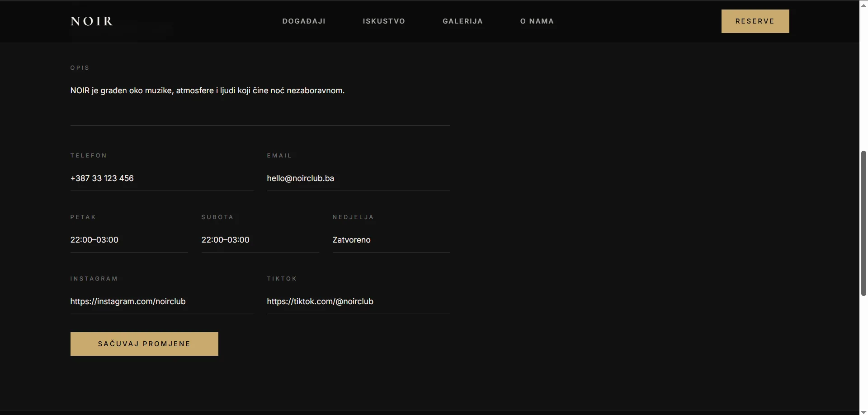Click the page scrollbar thumb
Viewport: 868px width, 415px height.
coord(863,223)
